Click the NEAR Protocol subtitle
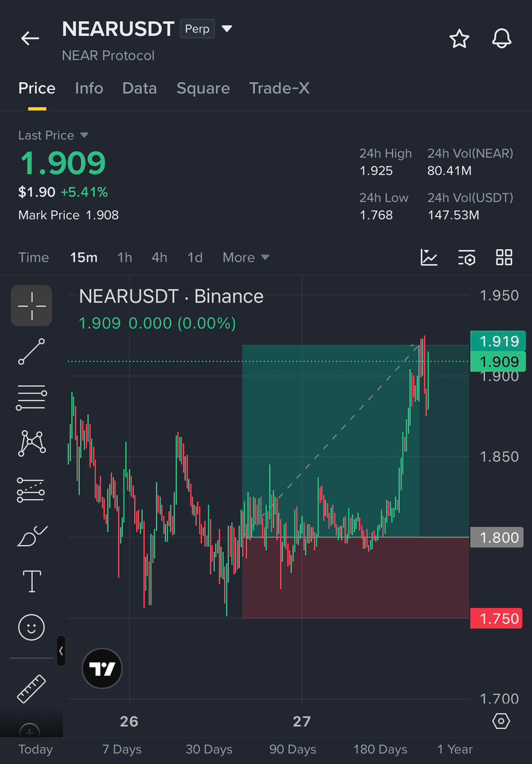Image resolution: width=532 pixels, height=764 pixels. tap(108, 55)
